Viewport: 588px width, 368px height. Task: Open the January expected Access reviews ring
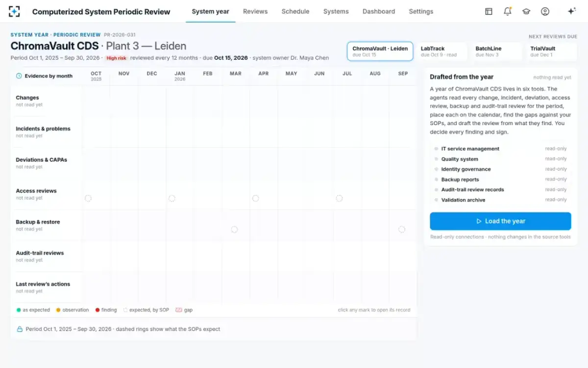coord(172,198)
